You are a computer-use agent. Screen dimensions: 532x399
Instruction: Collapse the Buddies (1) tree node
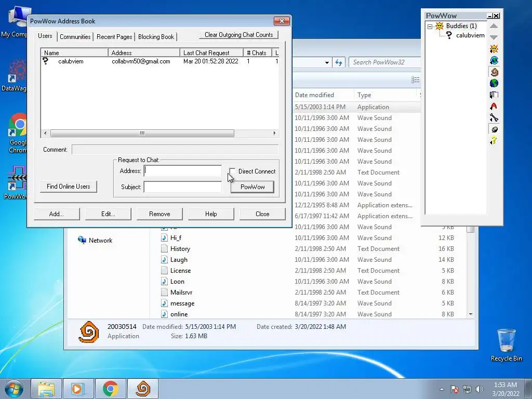[x=430, y=26]
